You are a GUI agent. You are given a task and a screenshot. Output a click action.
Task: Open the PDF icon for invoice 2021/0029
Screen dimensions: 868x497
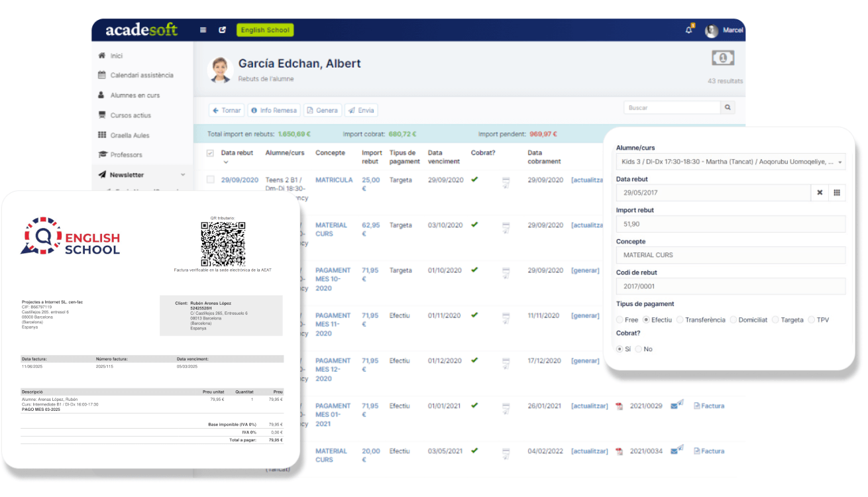point(620,406)
